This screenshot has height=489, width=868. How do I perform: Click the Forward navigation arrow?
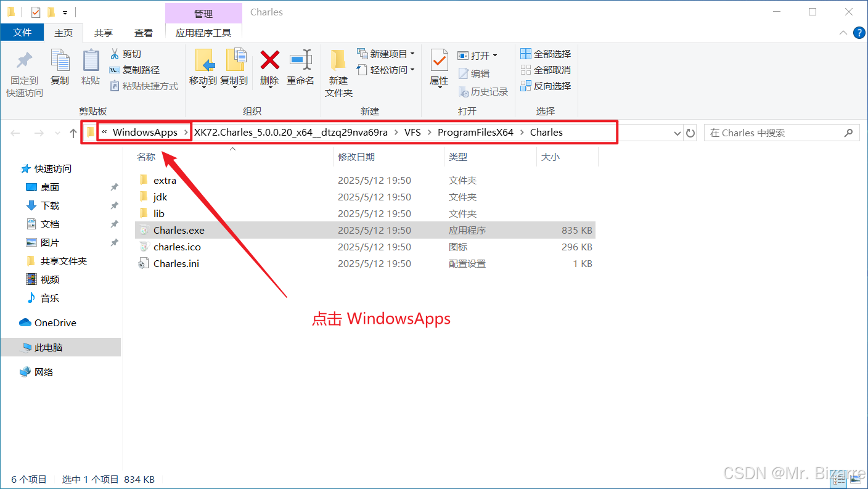[38, 133]
